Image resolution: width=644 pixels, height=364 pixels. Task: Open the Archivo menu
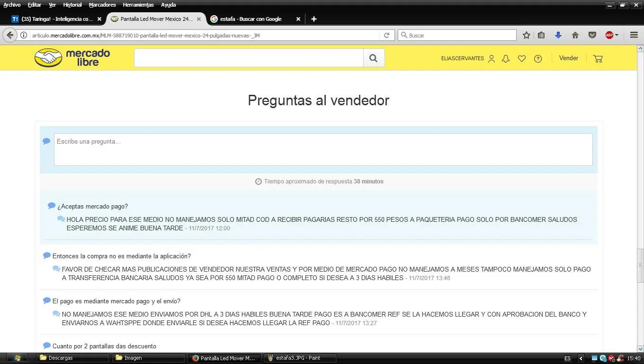pos(12,5)
